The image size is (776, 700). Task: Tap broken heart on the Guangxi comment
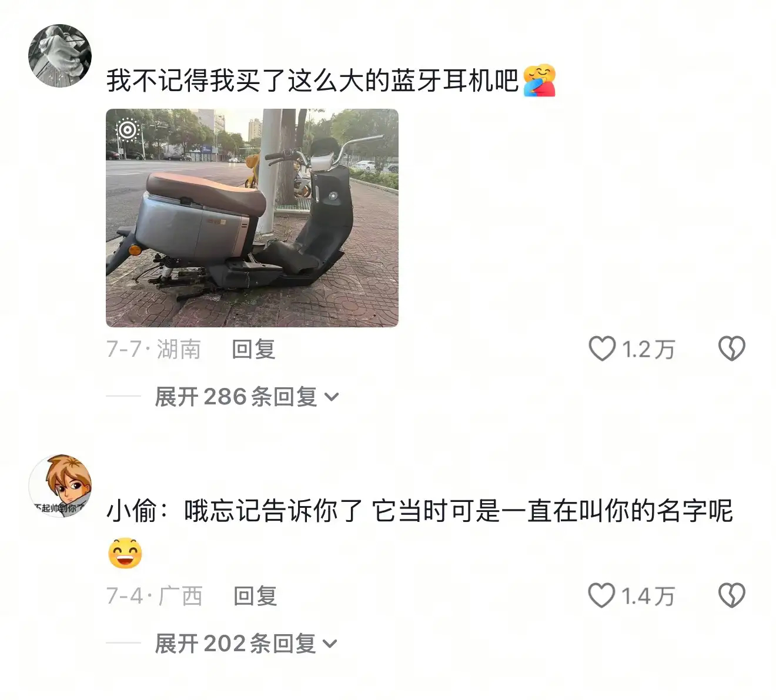[732, 595]
